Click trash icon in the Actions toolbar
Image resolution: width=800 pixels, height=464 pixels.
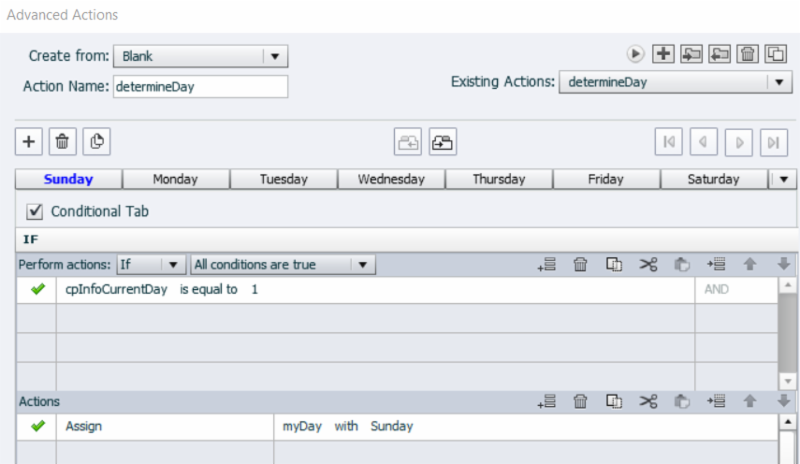pos(580,402)
